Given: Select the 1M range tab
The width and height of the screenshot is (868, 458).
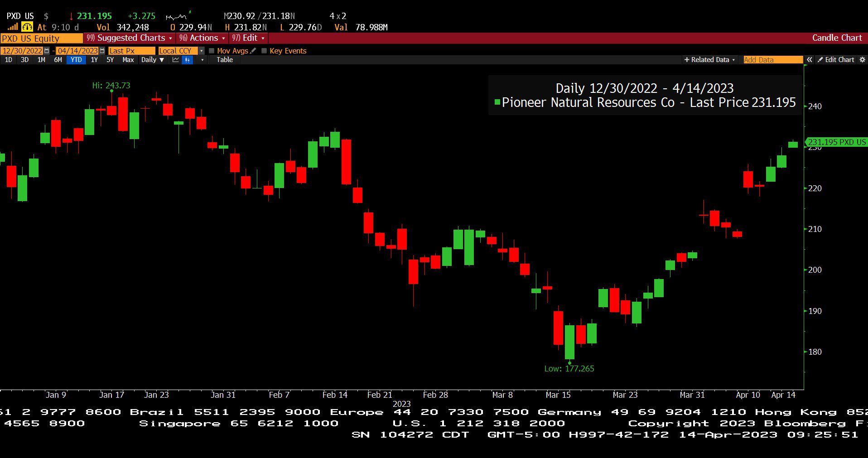Looking at the screenshot, I should point(41,60).
